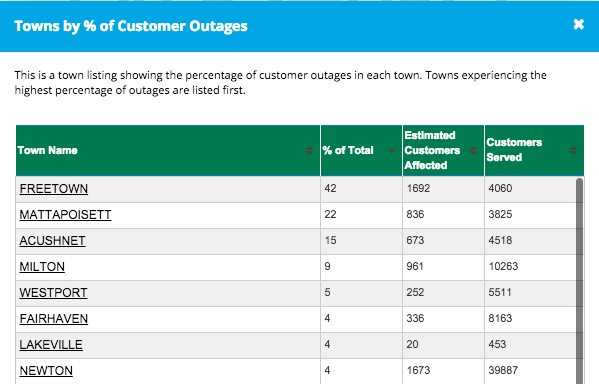
Task: Select Lakeville's 20 affected cell
Action: tap(443, 345)
